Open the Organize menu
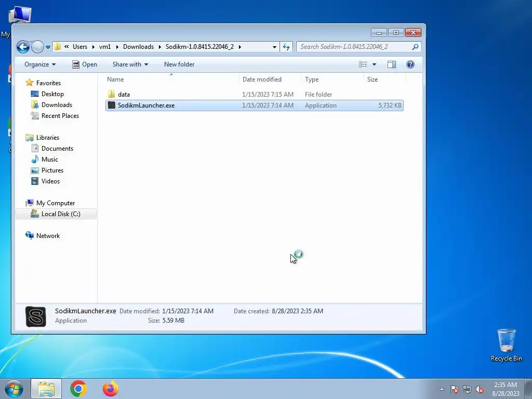Screen dimensions: 532x399 40,64
